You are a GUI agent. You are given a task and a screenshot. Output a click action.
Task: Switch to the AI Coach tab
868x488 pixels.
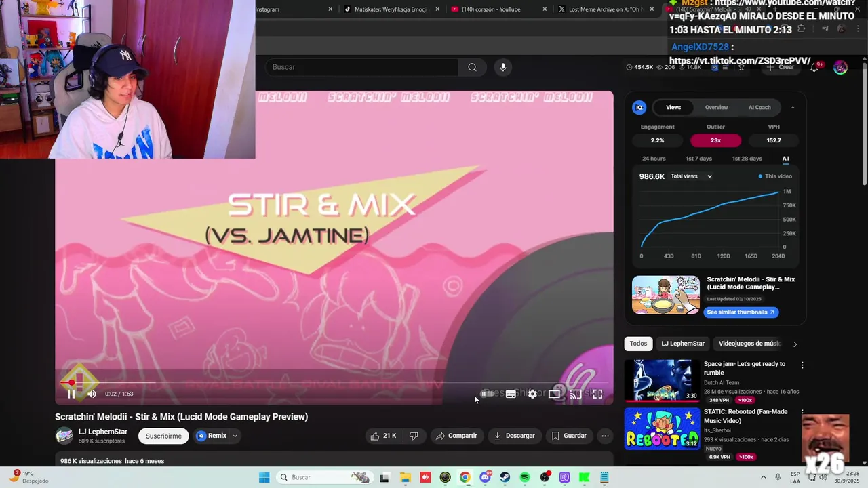(x=759, y=107)
